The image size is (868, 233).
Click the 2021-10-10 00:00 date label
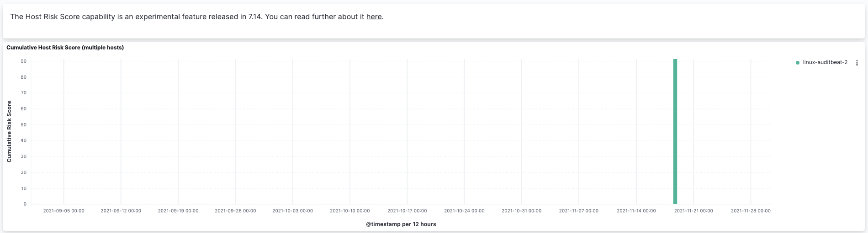350,211
